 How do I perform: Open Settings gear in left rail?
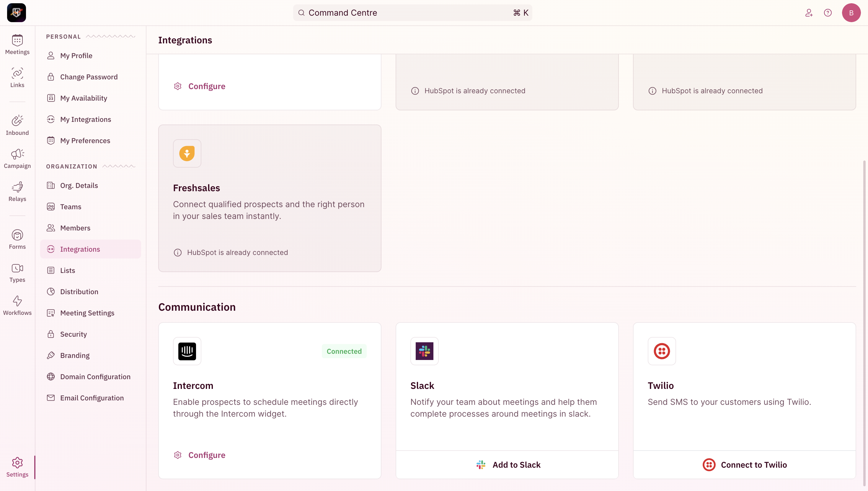(17, 467)
